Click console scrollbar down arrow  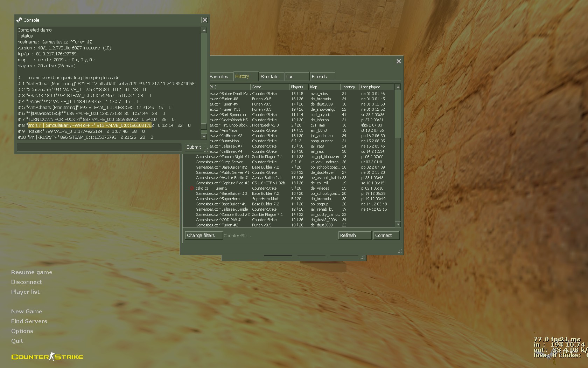click(x=204, y=136)
